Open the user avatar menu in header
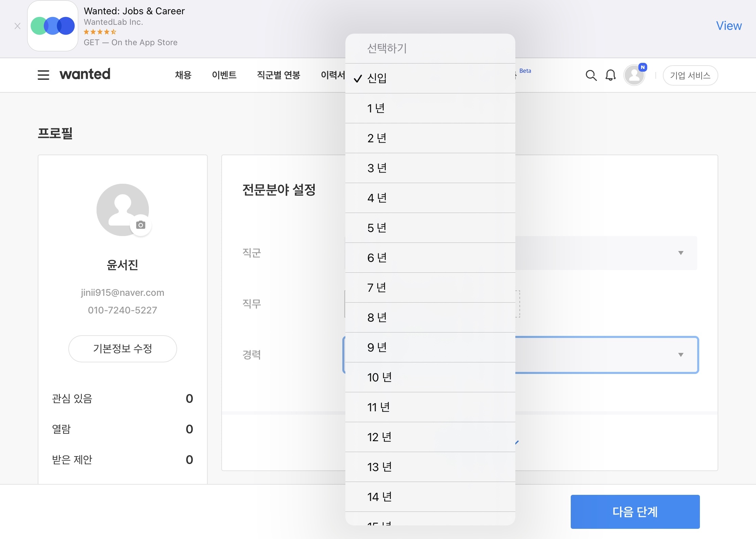Screen dimensions: 756x539 (634, 75)
